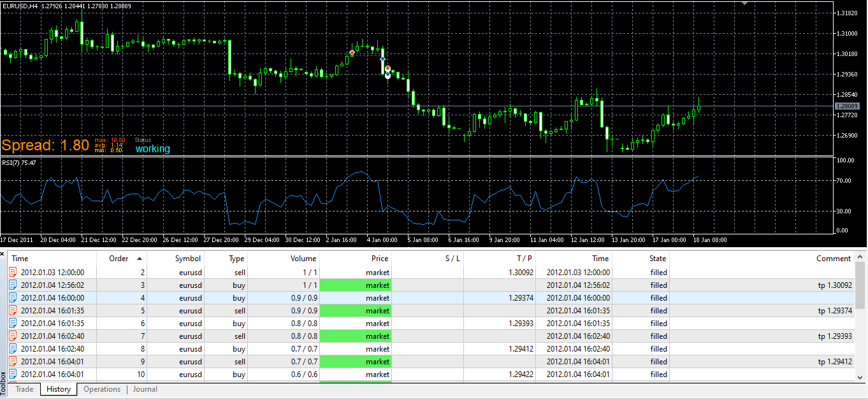This screenshot has height=400, width=868.
Task: Click the buy order 3 document icon
Action: (13, 285)
